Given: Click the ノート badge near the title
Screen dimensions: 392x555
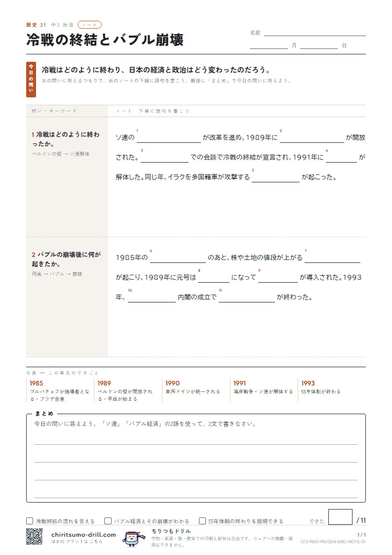Looking at the screenshot, I should pyautogui.click(x=89, y=25).
